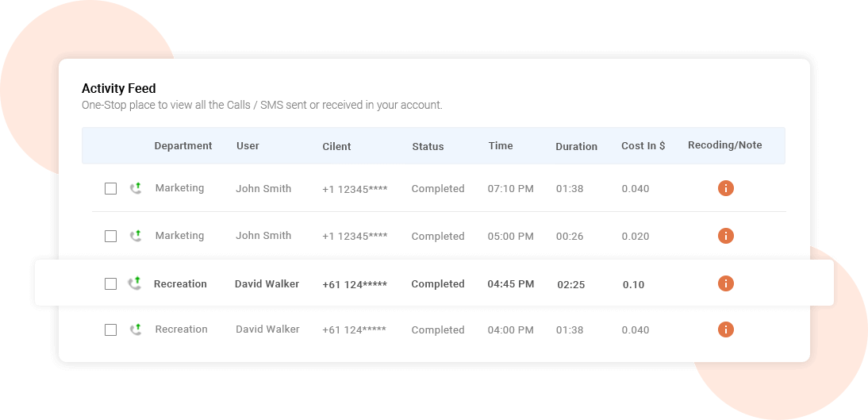
Task: Click outgoing call icon in 04:00 PM row
Action: pos(136,329)
